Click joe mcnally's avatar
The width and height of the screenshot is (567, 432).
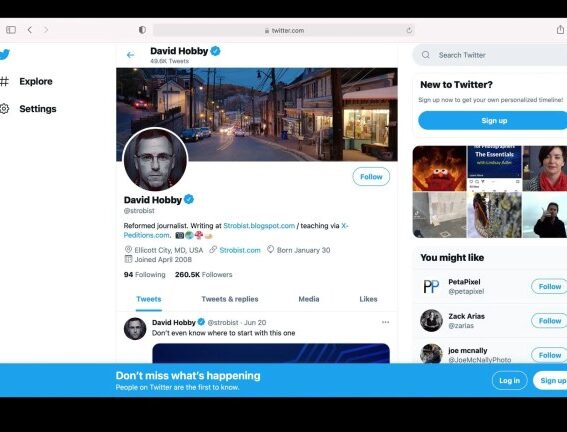coord(431,354)
